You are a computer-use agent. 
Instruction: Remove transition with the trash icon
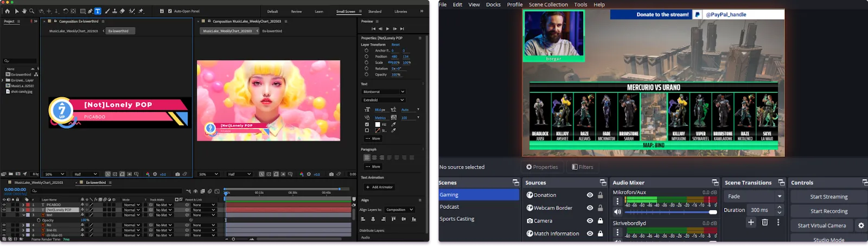click(765, 222)
